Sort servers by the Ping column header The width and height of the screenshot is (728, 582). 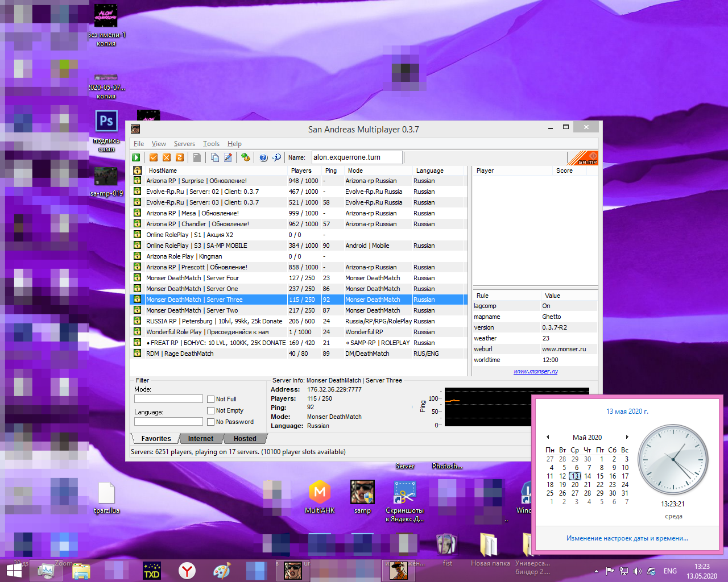click(x=333, y=171)
